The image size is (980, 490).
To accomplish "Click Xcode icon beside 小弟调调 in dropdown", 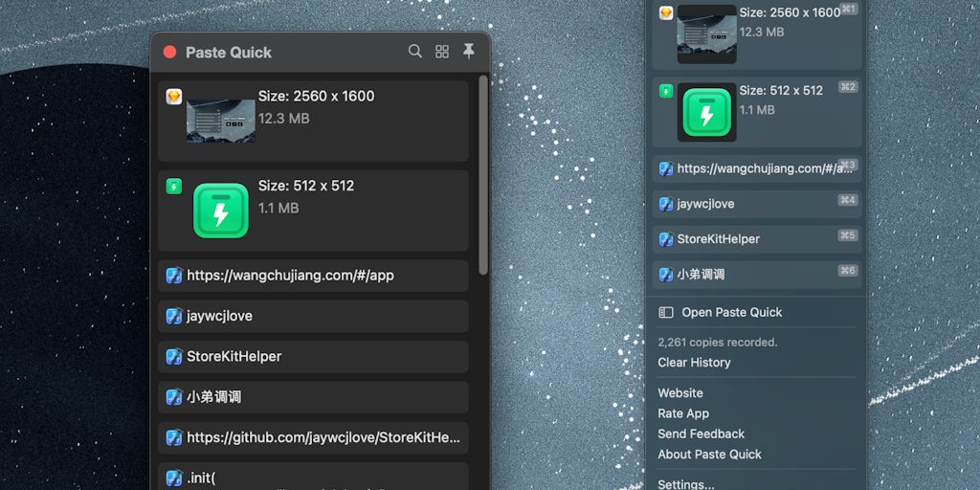I will (666, 275).
